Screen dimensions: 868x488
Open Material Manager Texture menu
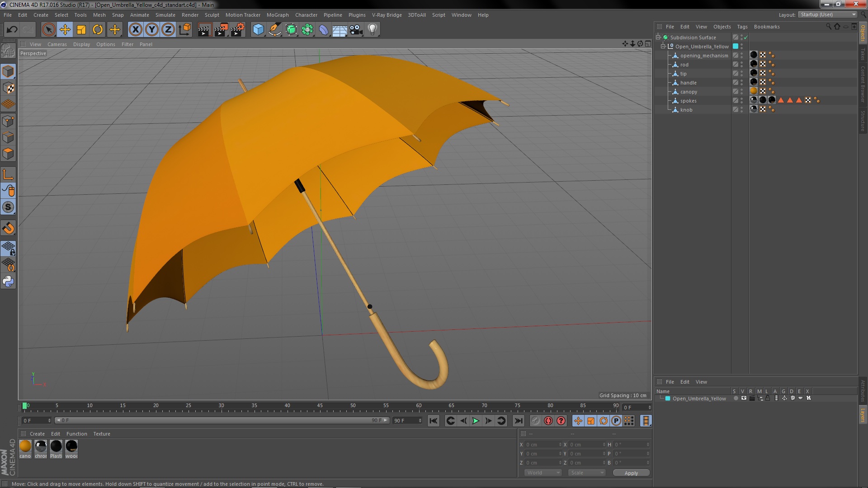tap(102, 434)
